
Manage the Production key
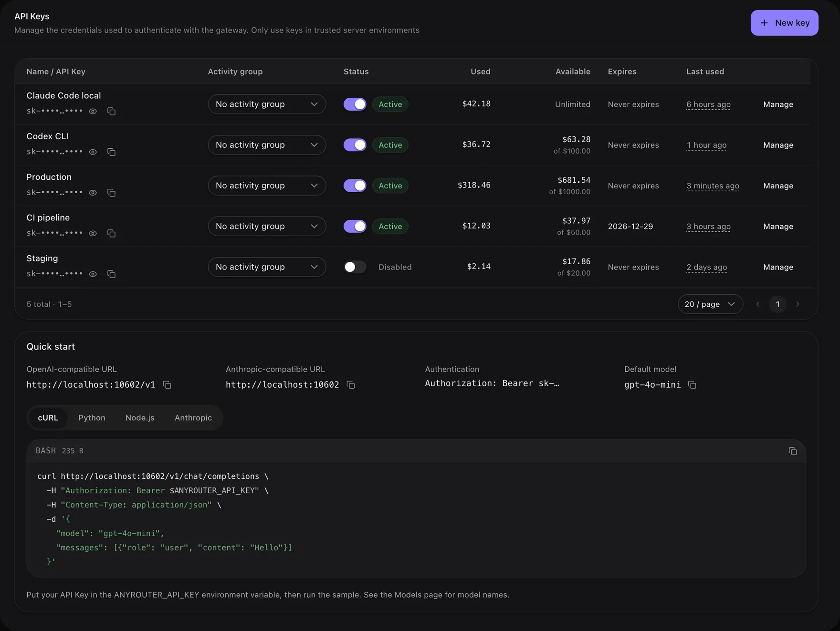(778, 186)
